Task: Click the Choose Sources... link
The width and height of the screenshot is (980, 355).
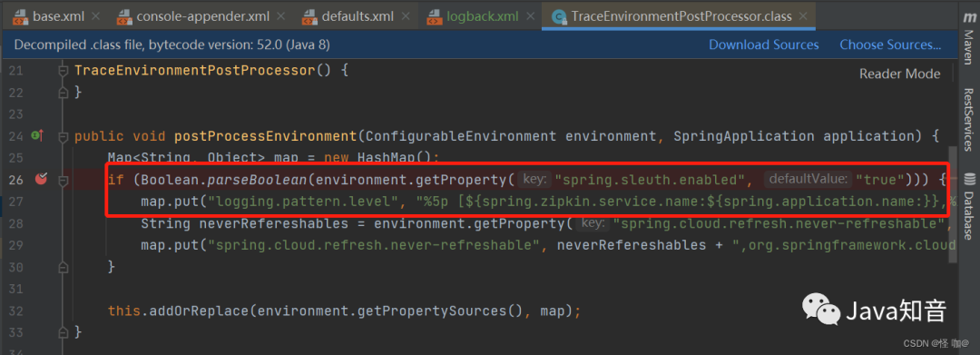Action: pyautogui.click(x=890, y=45)
